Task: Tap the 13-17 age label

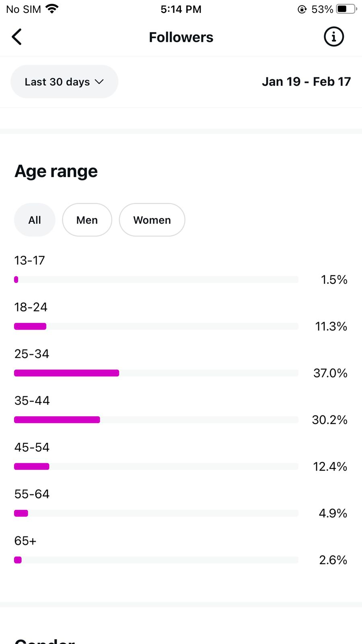Action: tap(29, 260)
